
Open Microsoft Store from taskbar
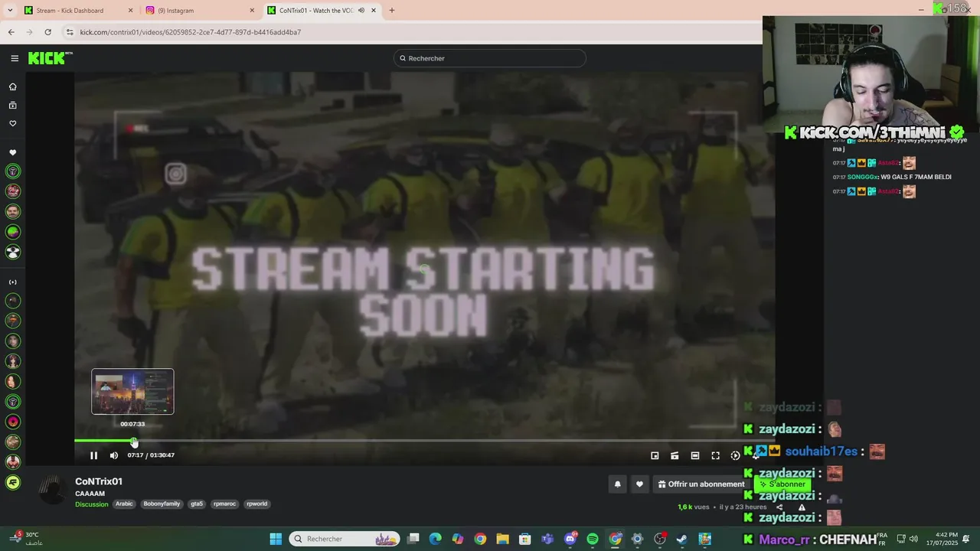[525, 539]
